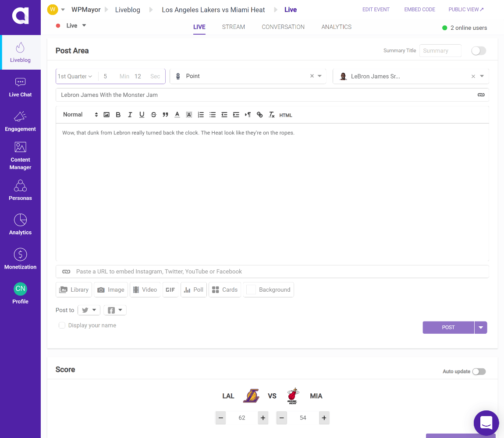Expand POST button options arrow

click(x=481, y=328)
